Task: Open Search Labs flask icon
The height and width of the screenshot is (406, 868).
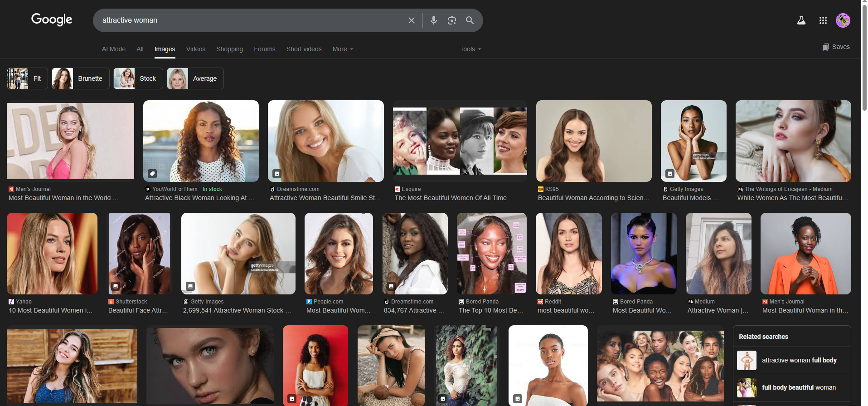Action: pyautogui.click(x=801, y=20)
